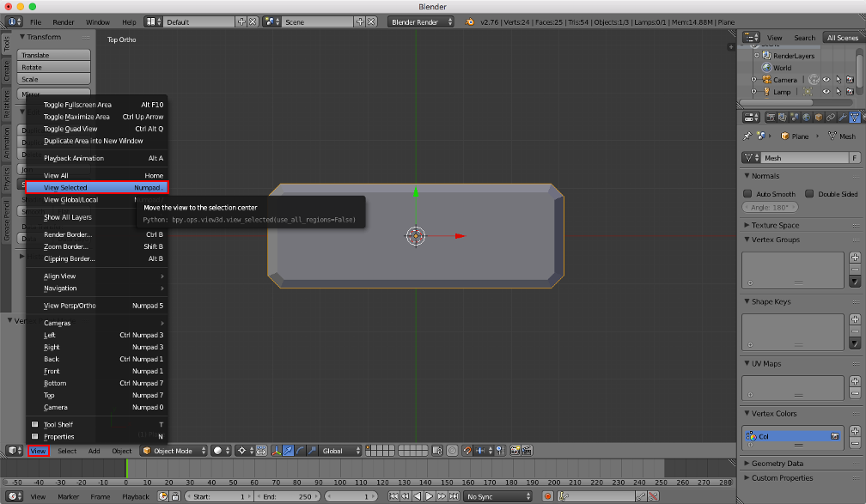866x504 pixels.
Task: Open the Blender Render engine dropdown
Action: click(x=420, y=22)
